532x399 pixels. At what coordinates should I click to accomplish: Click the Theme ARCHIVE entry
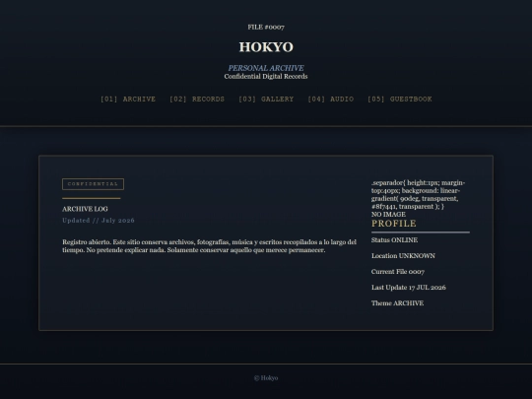(397, 303)
